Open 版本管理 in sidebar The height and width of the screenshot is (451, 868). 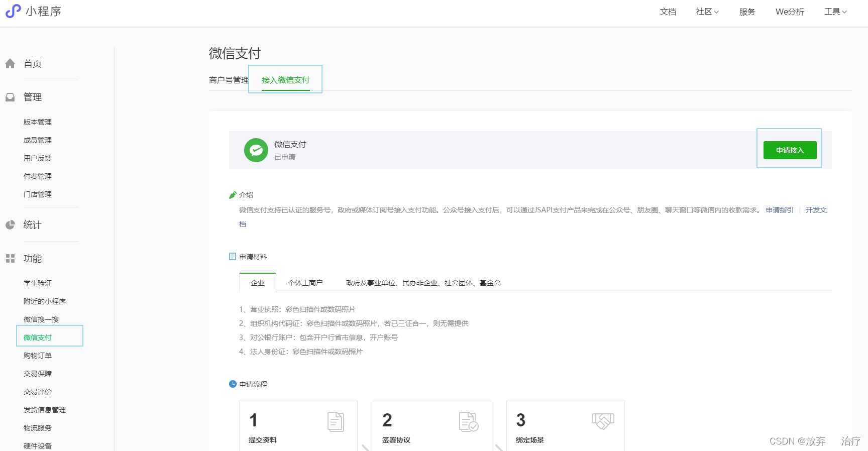pos(38,122)
